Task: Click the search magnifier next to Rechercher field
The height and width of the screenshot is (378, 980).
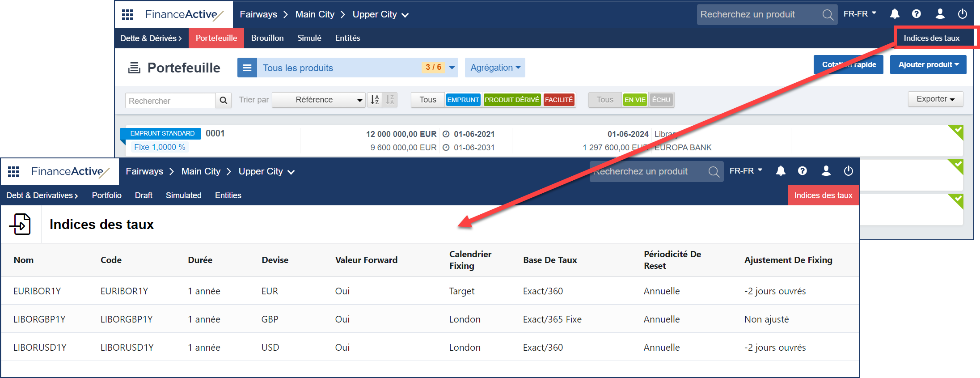Action: coord(223,100)
